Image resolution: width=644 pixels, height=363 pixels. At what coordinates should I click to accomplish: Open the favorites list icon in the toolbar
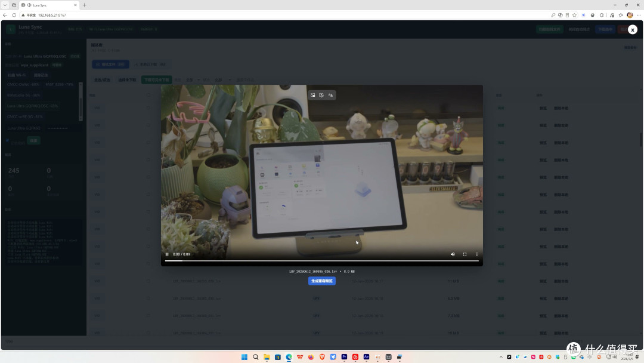621,15
